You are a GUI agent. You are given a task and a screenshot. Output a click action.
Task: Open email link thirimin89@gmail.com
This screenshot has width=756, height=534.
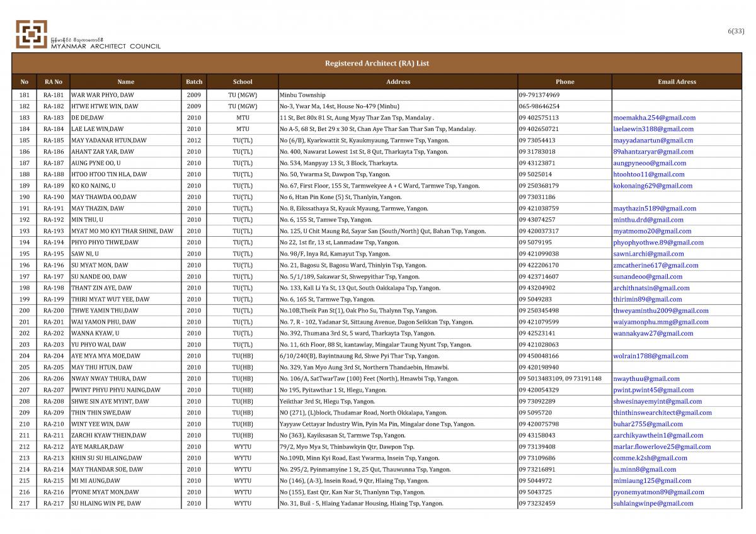[x=647, y=299]
